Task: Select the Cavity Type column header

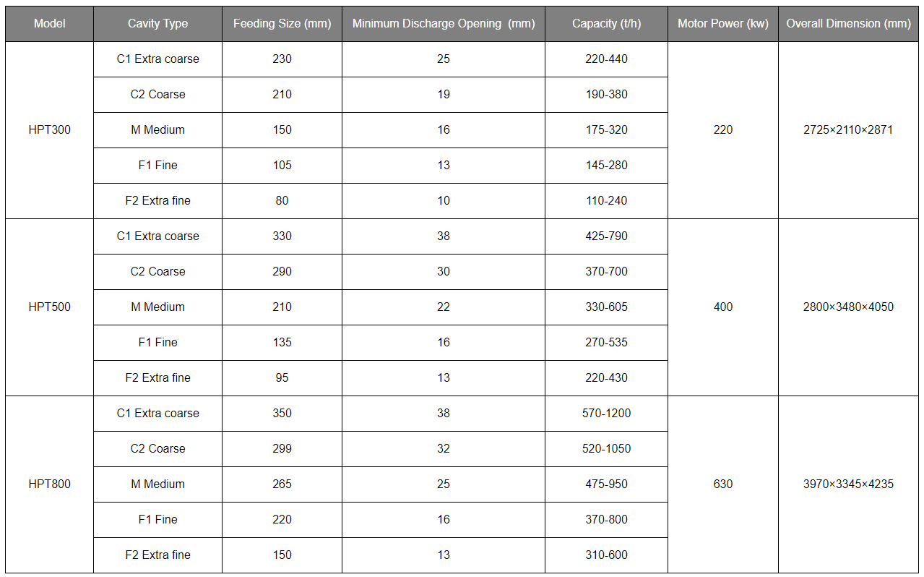Action: (x=157, y=23)
